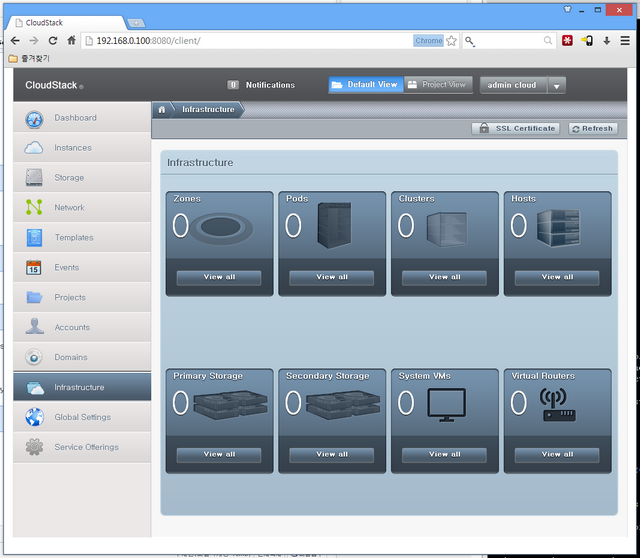640x558 pixels.
Task: Open the Events calendar icon
Action: [34, 267]
